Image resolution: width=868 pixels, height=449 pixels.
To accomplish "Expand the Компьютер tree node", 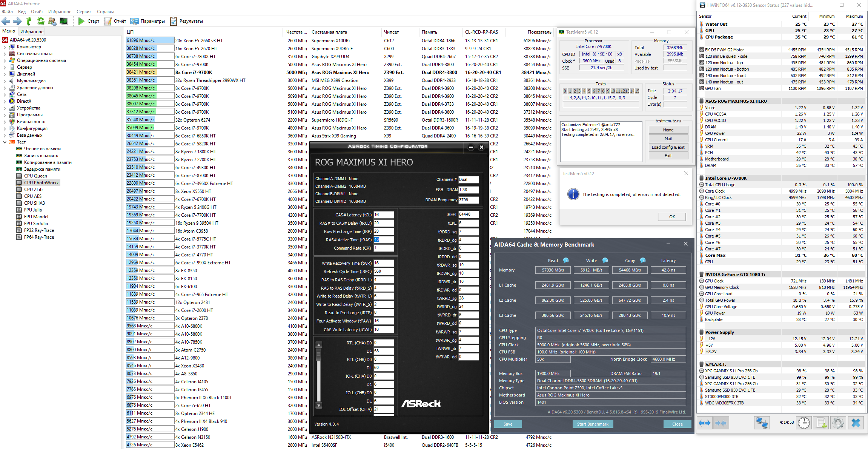I will (x=5, y=47).
